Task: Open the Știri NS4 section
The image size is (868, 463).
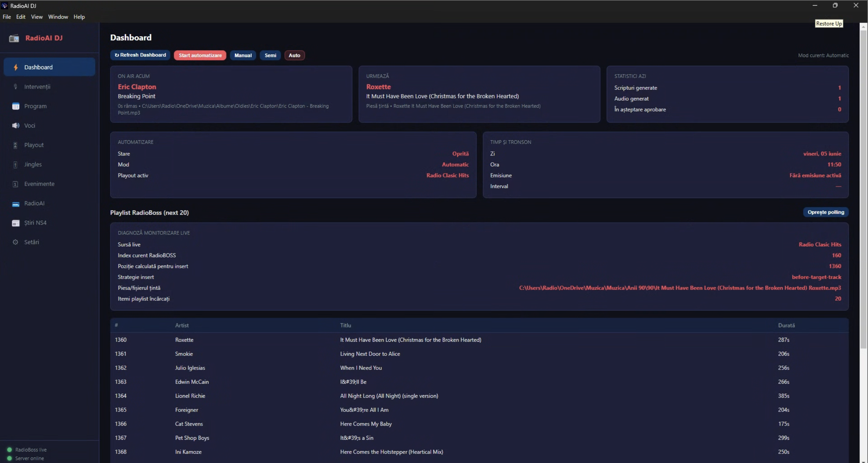Action: pyautogui.click(x=49, y=223)
